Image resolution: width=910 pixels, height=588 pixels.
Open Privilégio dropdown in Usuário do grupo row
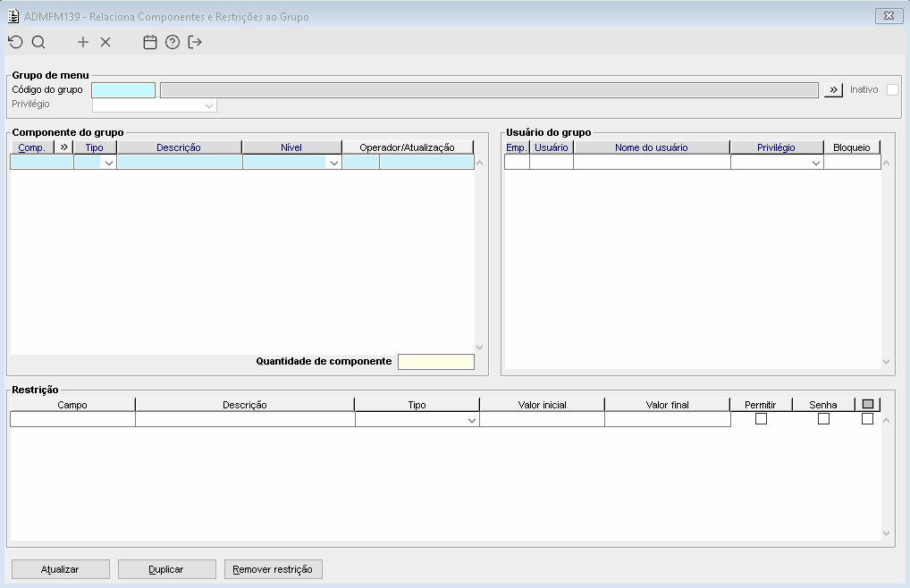815,163
